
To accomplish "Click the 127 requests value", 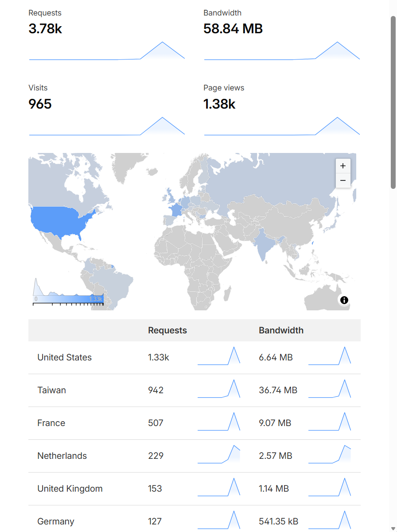I will click(x=155, y=521).
